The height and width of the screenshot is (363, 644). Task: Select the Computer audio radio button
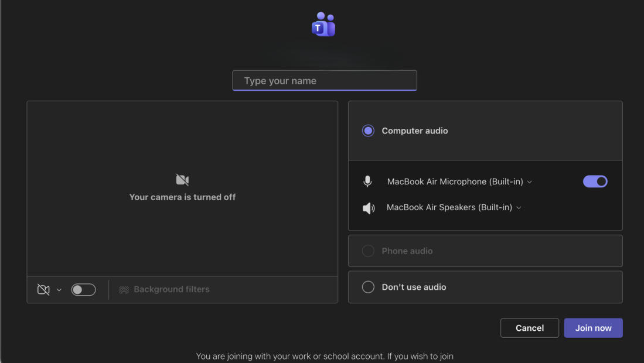(x=368, y=131)
